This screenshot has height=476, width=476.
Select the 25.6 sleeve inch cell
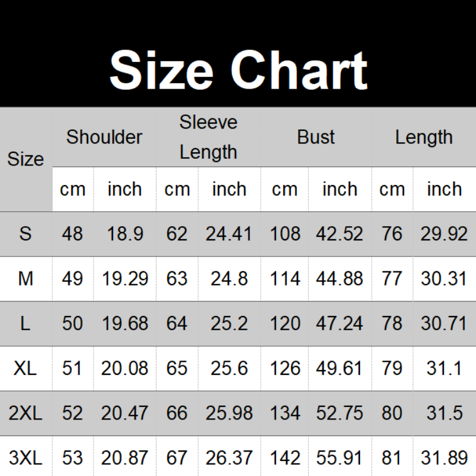point(229,368)
